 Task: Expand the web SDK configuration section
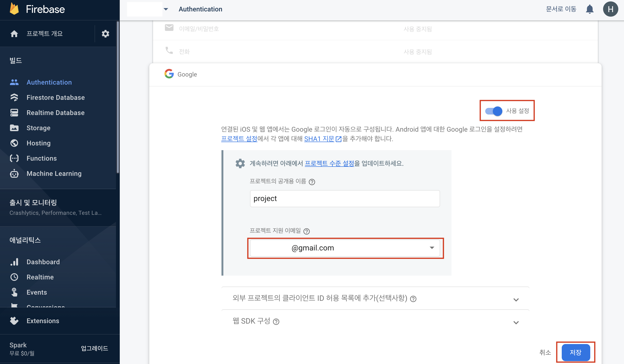click(x=516, y=322)
